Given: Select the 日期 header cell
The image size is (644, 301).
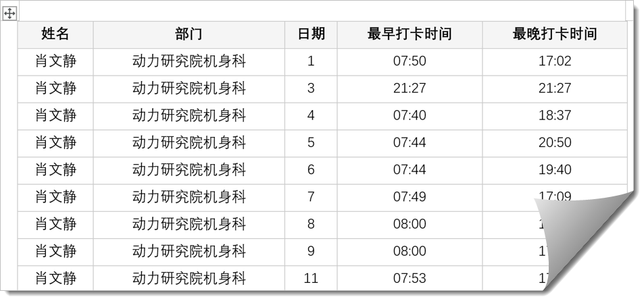Looking at the screenshot, I should [311, 34].
